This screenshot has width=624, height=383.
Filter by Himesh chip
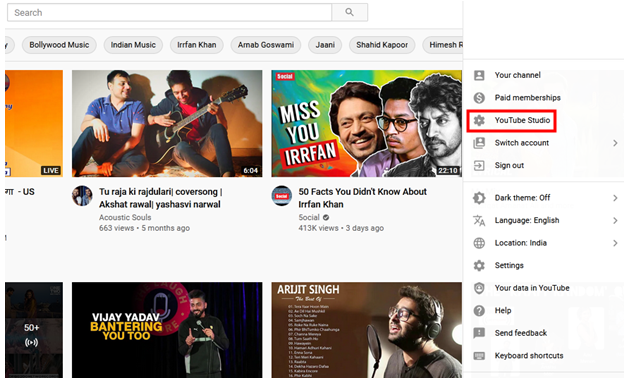coord(443,45)
